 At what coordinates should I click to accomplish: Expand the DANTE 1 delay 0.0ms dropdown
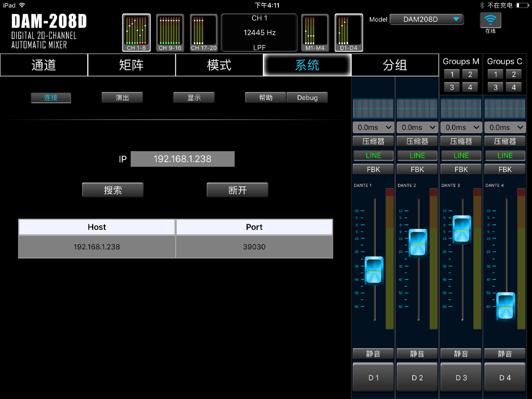tap(373, 127)
